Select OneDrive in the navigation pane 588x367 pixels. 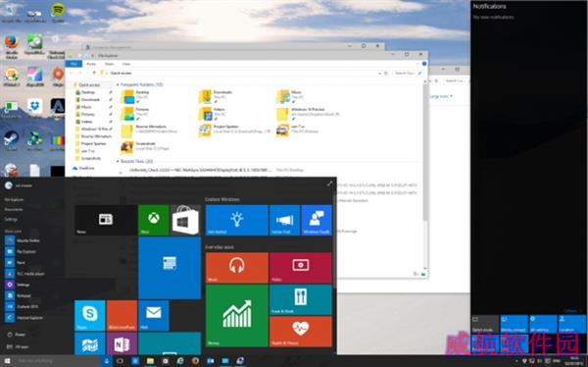tap(86, 168)
